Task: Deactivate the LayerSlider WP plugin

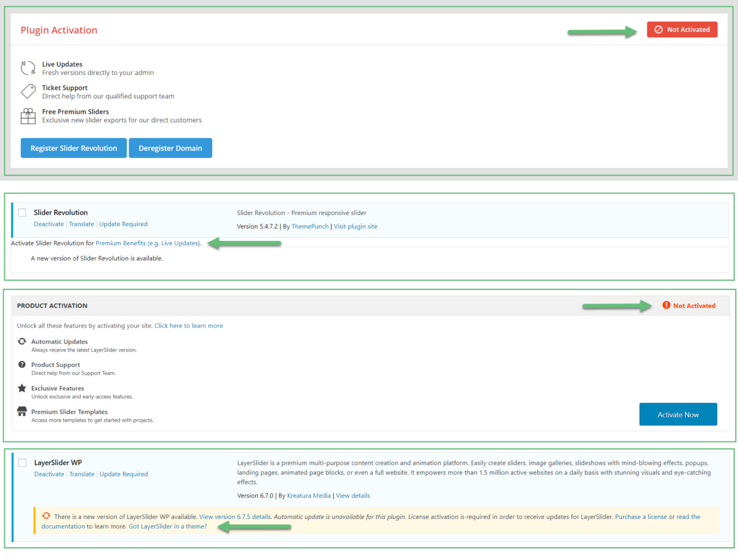Action: [x=49, y=474]
